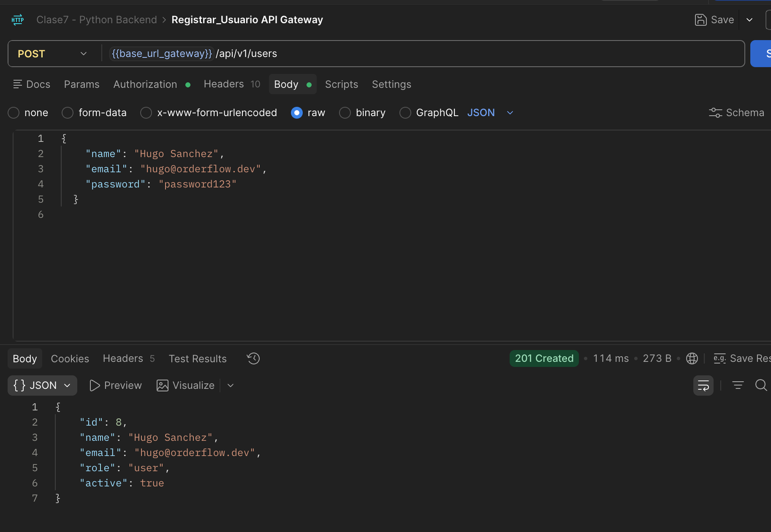Click the HTTP request type icon
The height and width of the screenshot is (532, 771).
pyautogui.click(x=17, y=20)
